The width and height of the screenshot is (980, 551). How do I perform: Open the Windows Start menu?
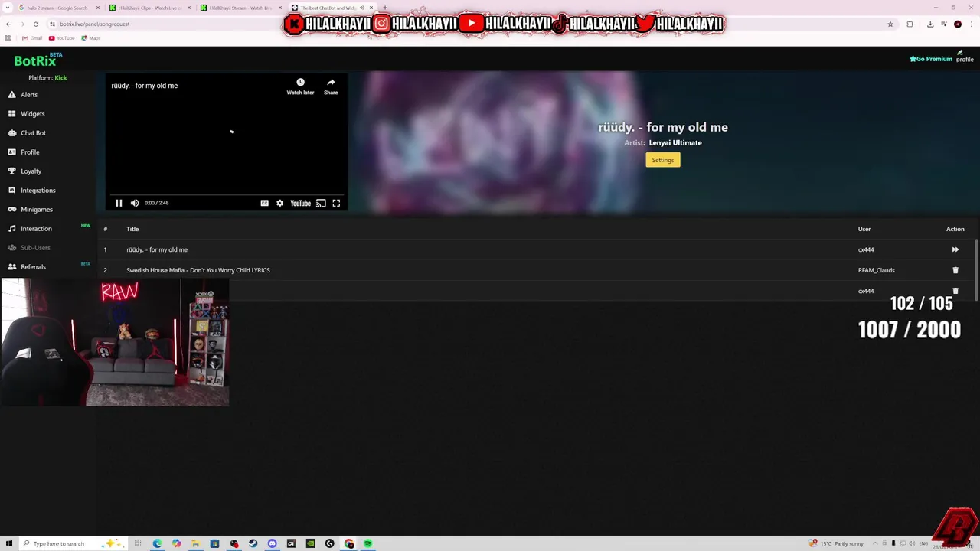coord(9,543)
